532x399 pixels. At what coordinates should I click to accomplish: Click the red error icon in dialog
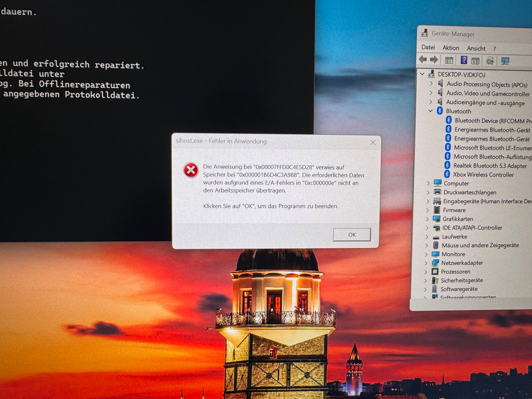191,170
